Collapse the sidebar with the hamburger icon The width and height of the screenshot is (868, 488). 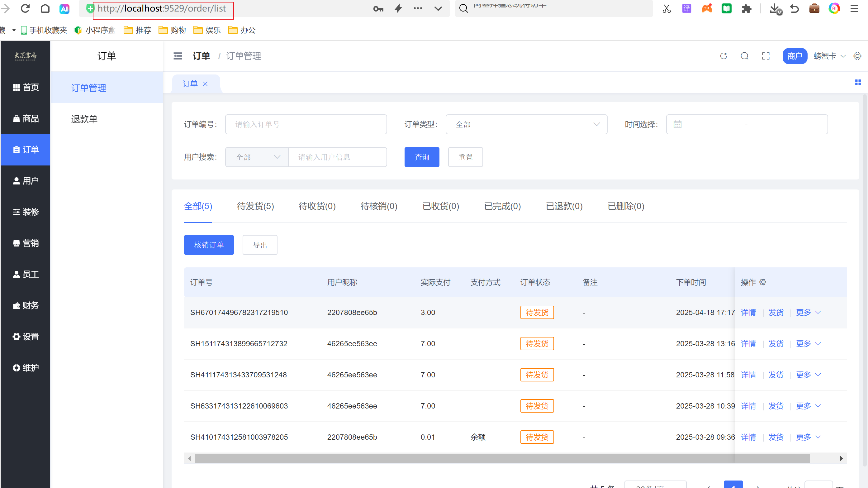pos(178,56)
